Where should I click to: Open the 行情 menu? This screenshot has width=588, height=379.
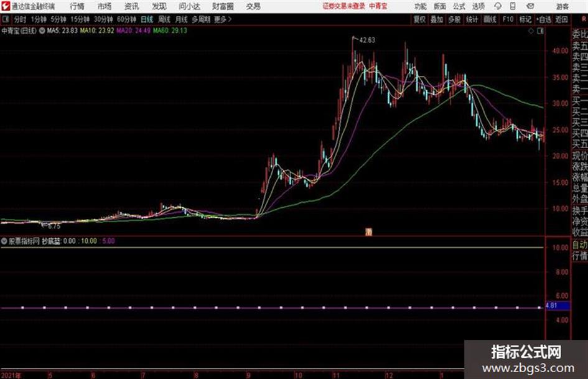77,6
